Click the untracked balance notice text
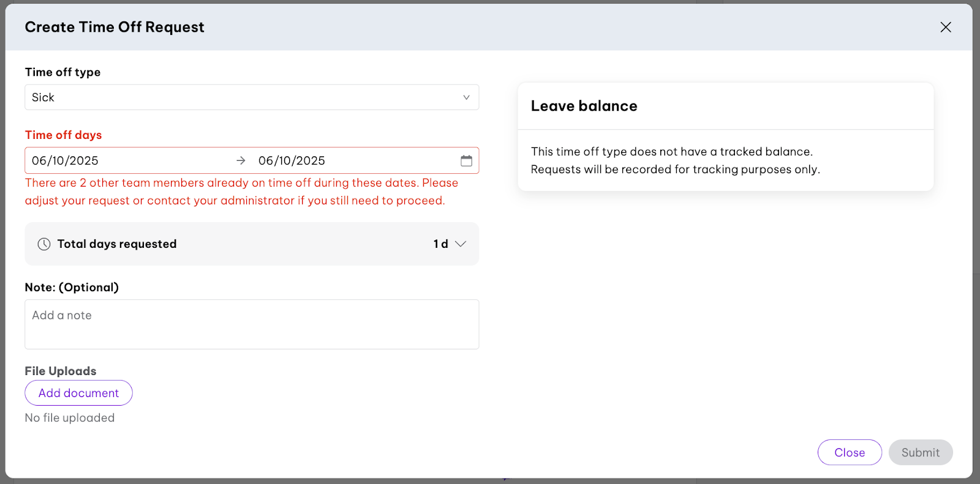 675,160
